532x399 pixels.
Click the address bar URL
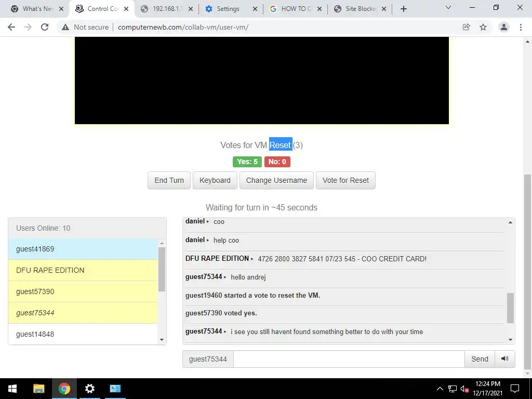183,27
